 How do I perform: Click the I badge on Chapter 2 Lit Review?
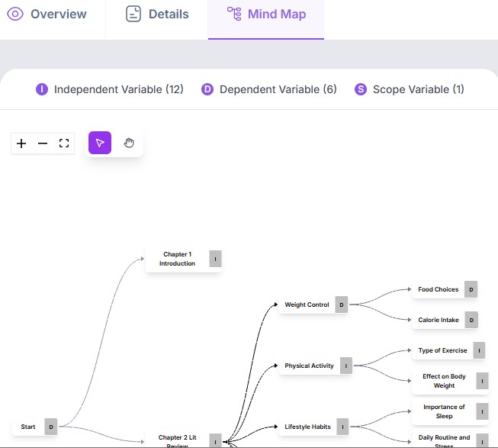pyautogui.click(x=215, y=441)
